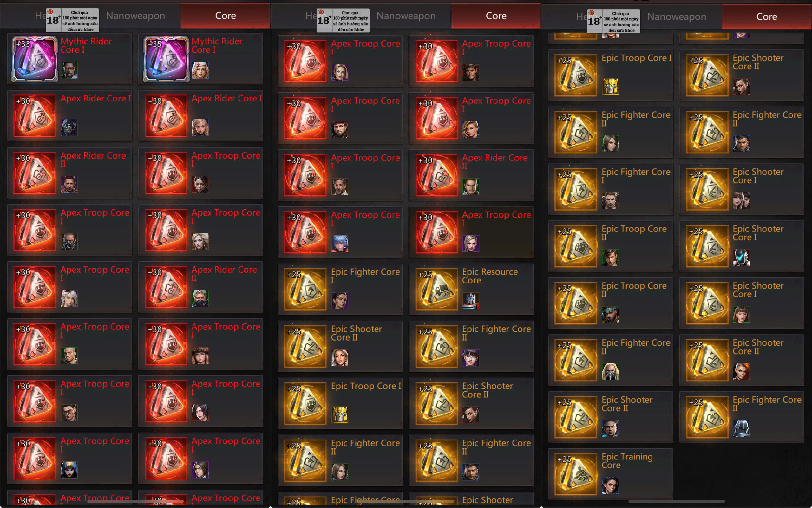Pick the cowboy-hat man hero portrait
Image resolution: width=812 pixels, height=508 pixels.
click(x=470, y=72)
